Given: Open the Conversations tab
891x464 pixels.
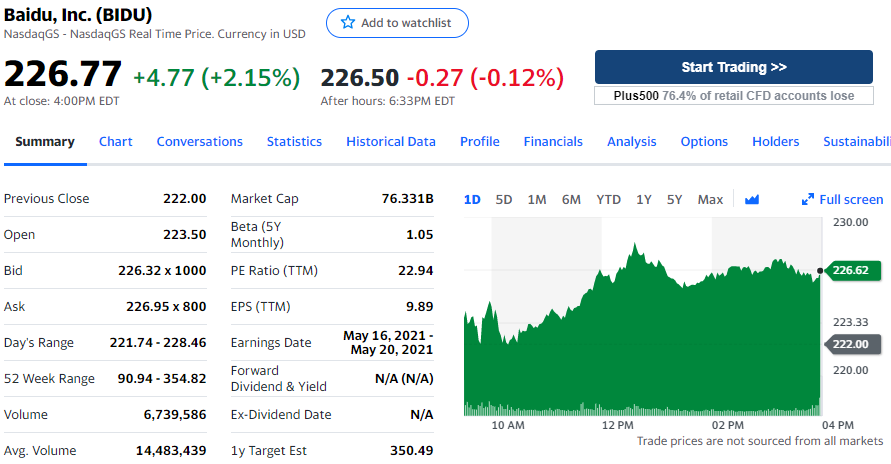Looking at the screenshot, I should tap(200, 142).
